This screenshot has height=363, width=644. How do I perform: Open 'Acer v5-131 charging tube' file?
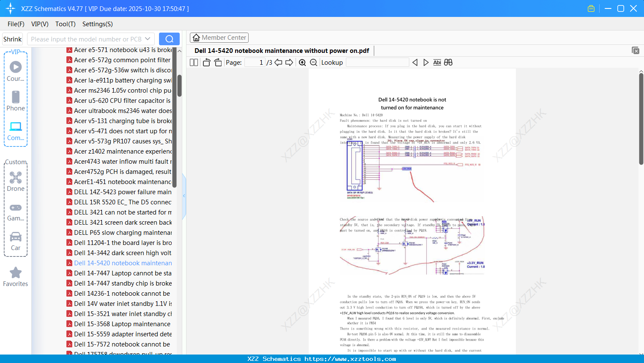point(119,121)
